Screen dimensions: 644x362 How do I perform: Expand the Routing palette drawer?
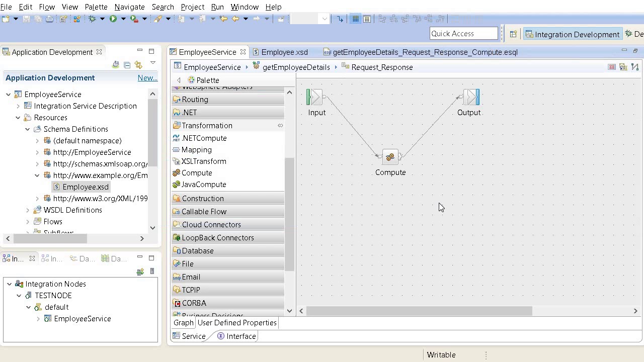pyautogui.click(x=228, y=100)
